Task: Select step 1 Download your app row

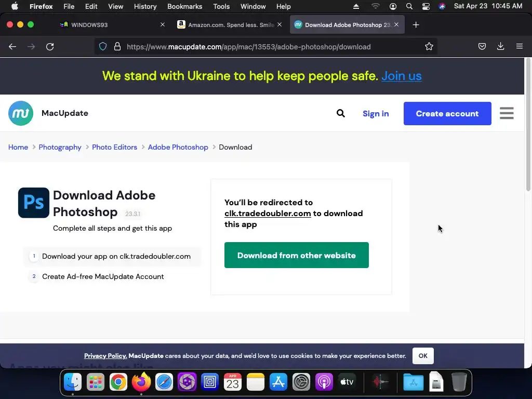Action: point(112,256)
